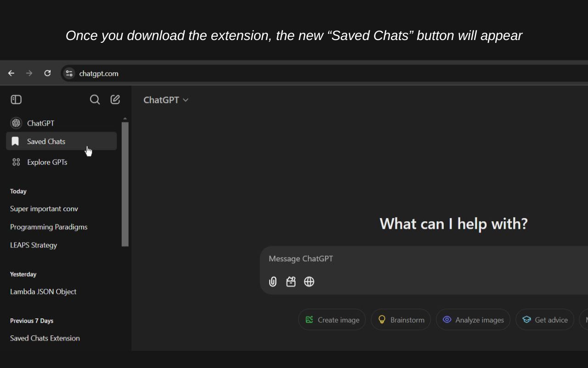Start a new chat with the compose icon
Image resolution: width=588 pixels, height=368 pixels.
115,99
